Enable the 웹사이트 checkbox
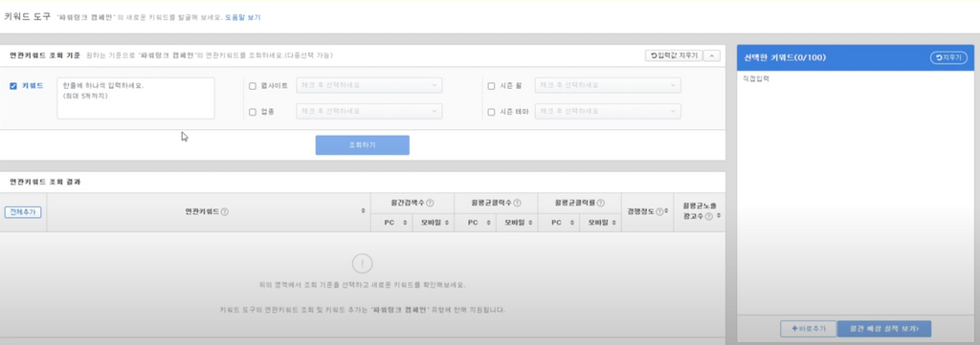The width and height of the screenshot is (980, 345). coord(253,86)
